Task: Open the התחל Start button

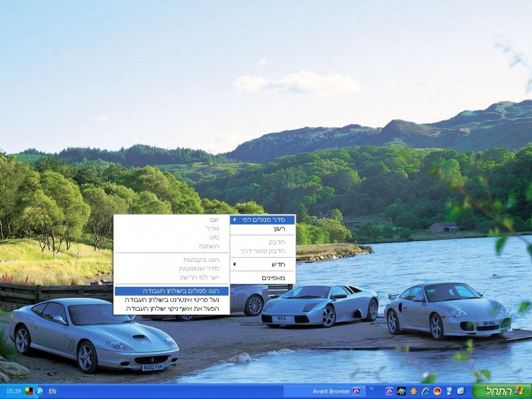Action: tap(502, 391)
